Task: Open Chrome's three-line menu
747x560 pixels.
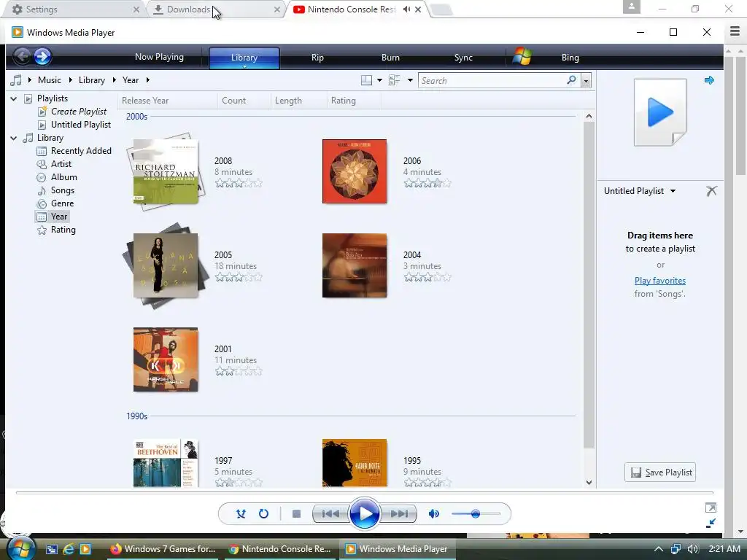Action: pos(735,31)
